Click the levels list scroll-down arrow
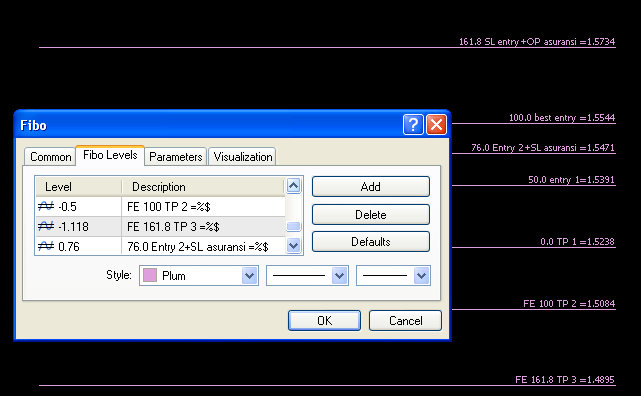Screen dimensions: 641x396 point(294,246)
